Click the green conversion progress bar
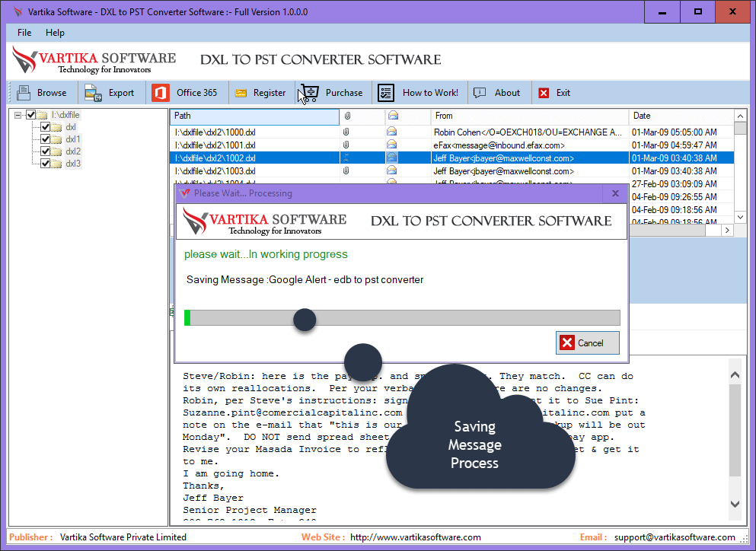The image size is (756, 551). pos(402,317)
